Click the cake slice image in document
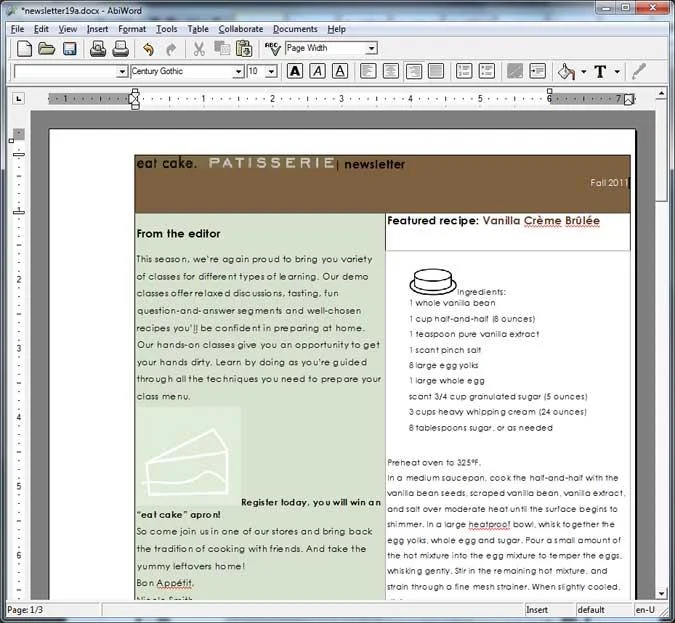 pos(188,457)
